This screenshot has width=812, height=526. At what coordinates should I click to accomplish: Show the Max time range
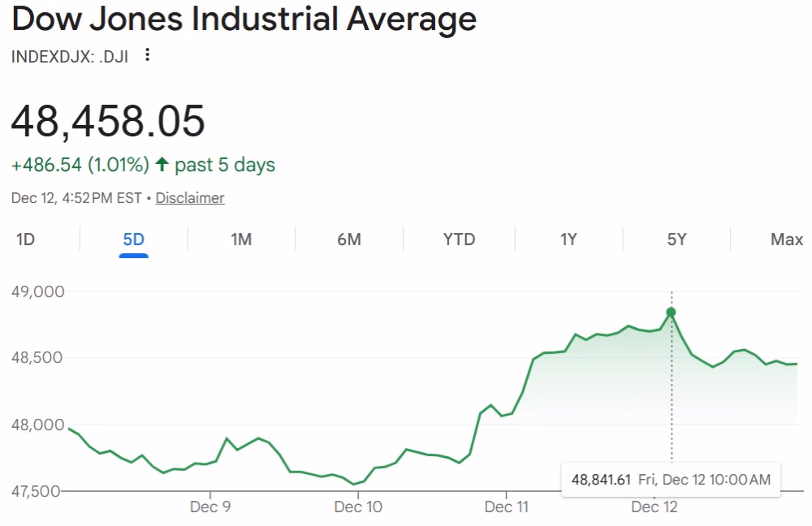[786, 239]
